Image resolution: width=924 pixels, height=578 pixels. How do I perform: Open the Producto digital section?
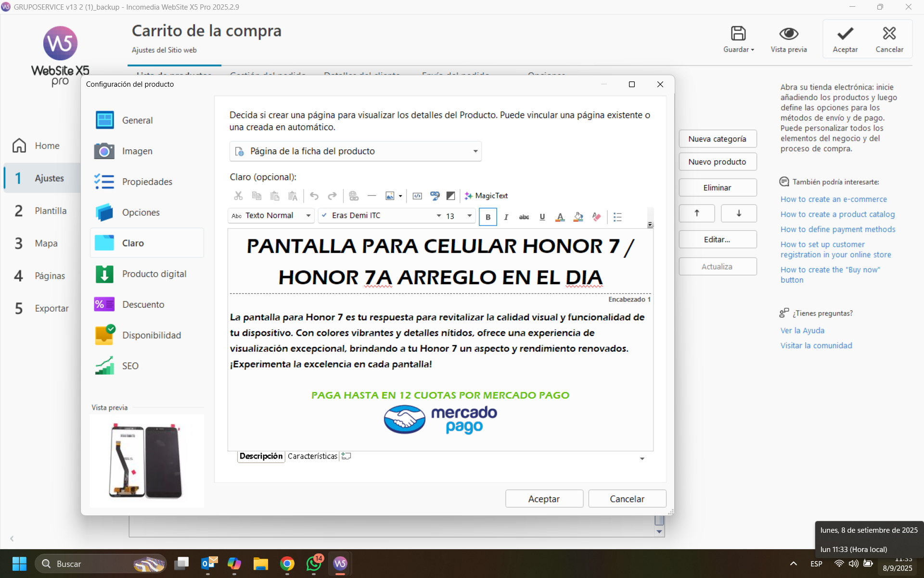pyautogui.click(x=147, y=274)
